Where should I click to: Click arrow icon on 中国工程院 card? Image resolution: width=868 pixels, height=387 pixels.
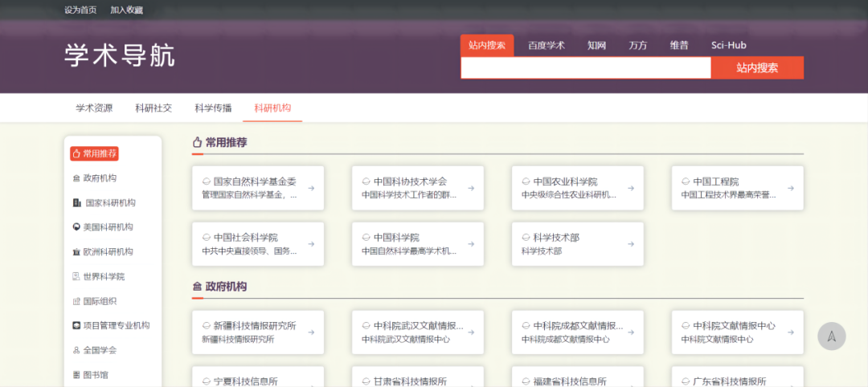click(791, 188)
